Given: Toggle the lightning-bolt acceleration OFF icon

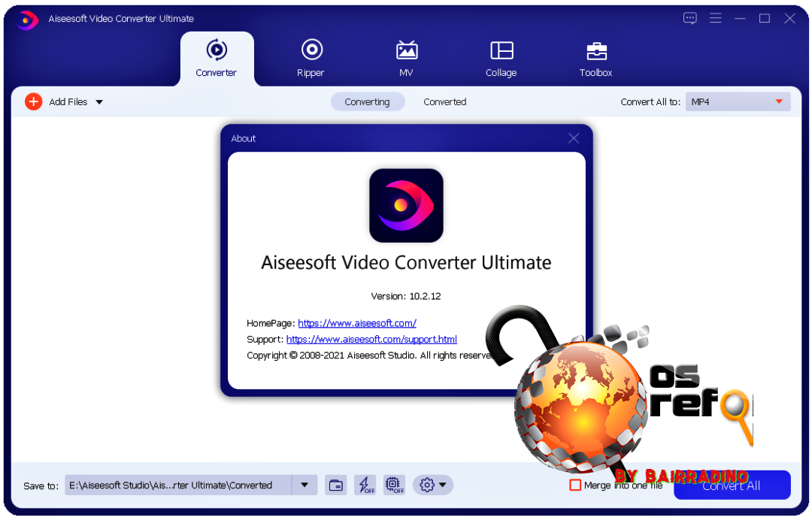Looking at the screenshot, I should (x=365, y=485).
